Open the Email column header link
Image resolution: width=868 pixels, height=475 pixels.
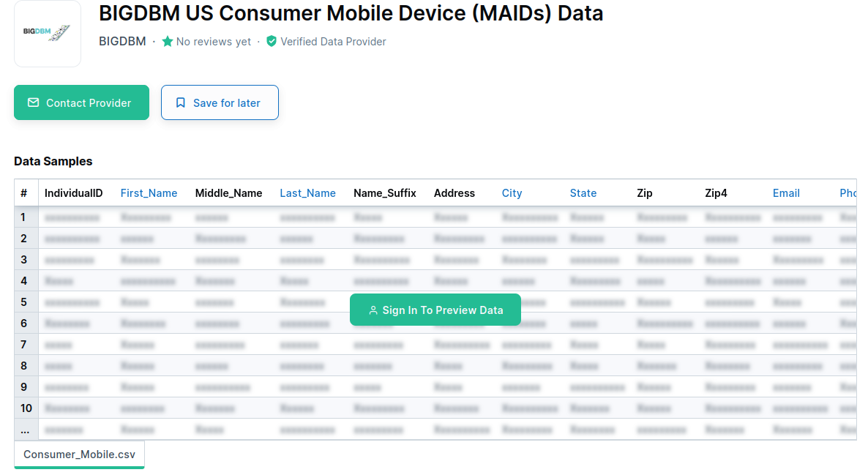(786, 193)
